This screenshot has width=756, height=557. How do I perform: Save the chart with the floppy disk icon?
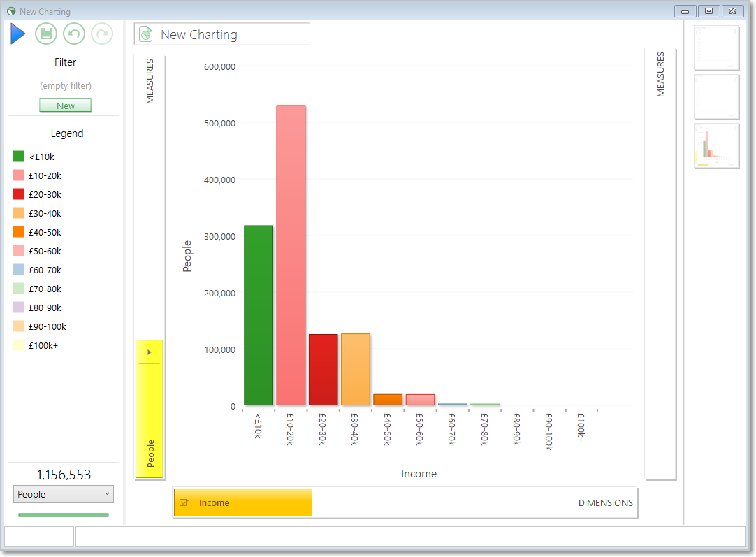(x=46, y=34)
